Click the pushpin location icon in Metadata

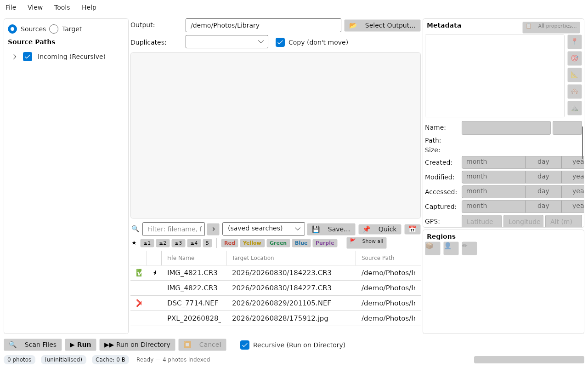[574, 42]
